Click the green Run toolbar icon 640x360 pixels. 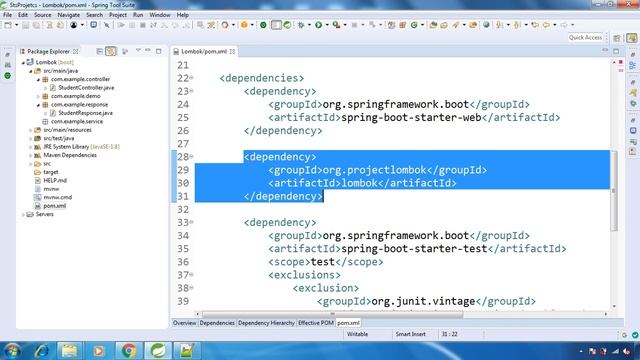pyautogui.click(x=318, y=25)
